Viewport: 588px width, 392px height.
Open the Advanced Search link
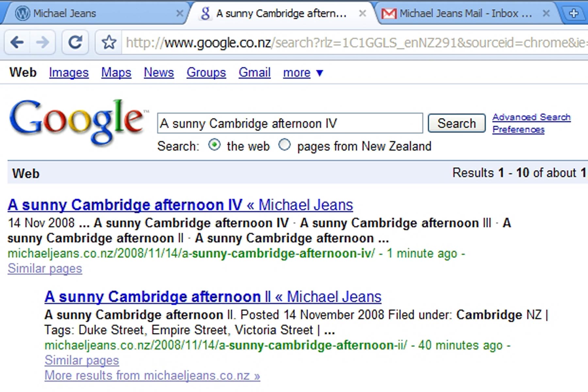[531, 117]
